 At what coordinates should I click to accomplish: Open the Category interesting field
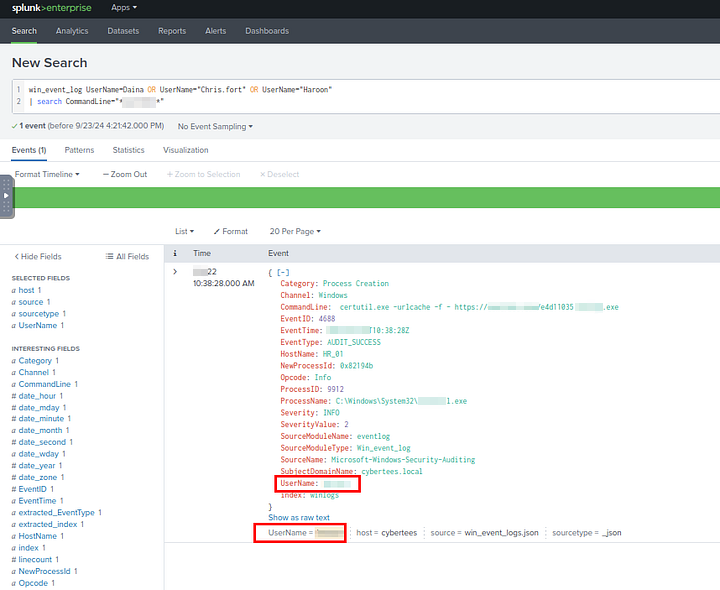[35, 361]
